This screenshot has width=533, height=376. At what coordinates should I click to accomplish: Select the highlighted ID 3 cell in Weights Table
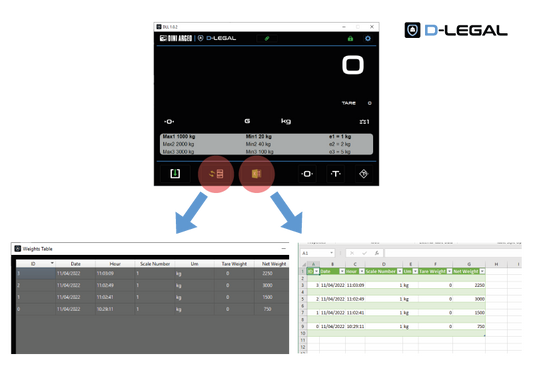36,273
